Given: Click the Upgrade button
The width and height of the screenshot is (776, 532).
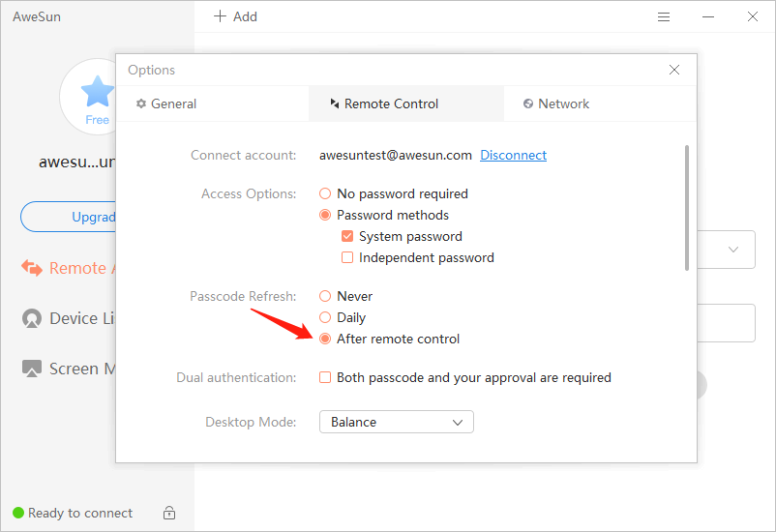Looking at the screenshot, I should (x=69, y=217).
